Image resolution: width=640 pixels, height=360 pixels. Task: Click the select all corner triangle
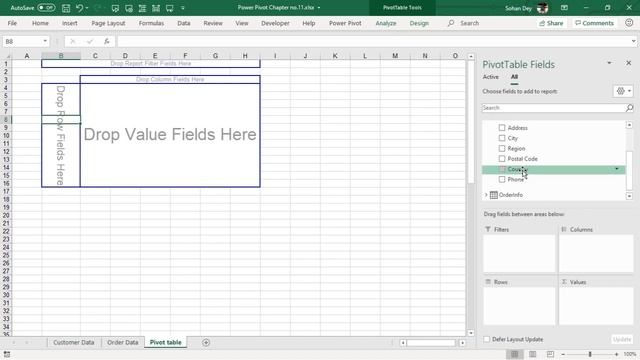pyautogui.click(x=8, y=56)
